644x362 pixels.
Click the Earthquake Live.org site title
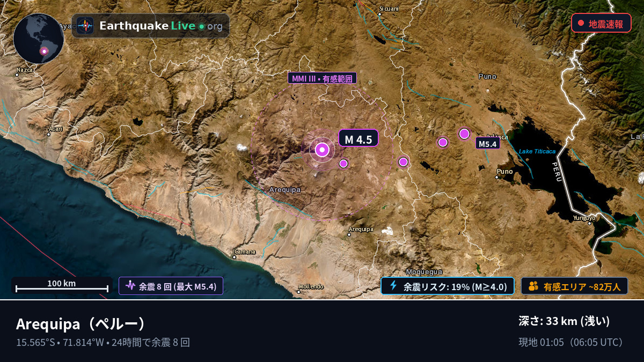[161, 26]
